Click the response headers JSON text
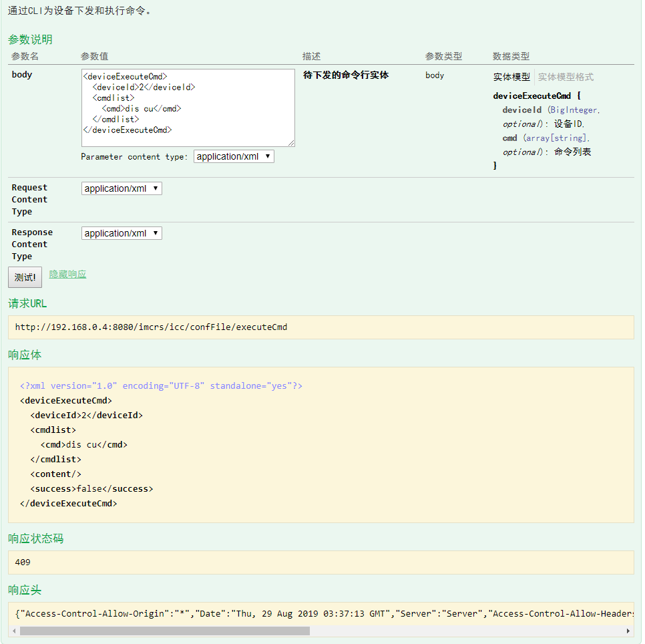 point(324,613)
